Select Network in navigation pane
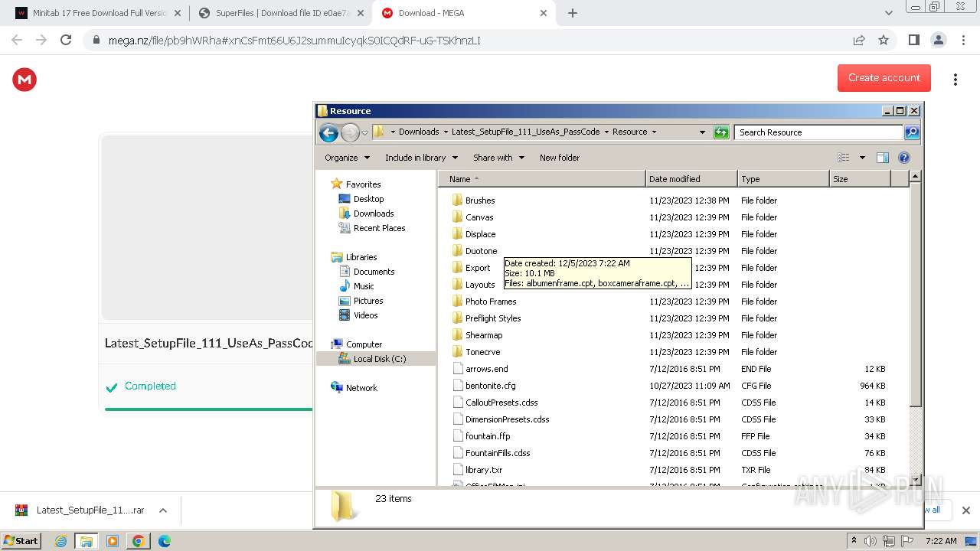The image size is (980, 551). 361,388
